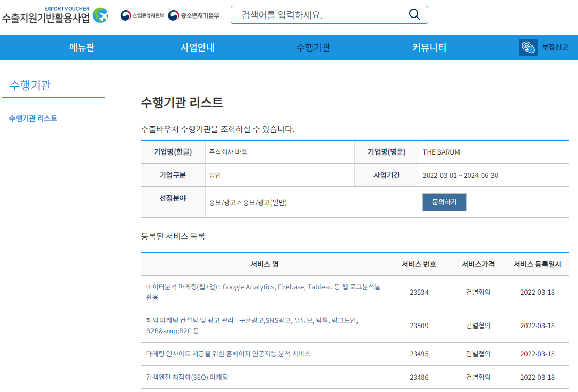
Task: Click the 사업기간 label cell
Action: coord(387,175)
